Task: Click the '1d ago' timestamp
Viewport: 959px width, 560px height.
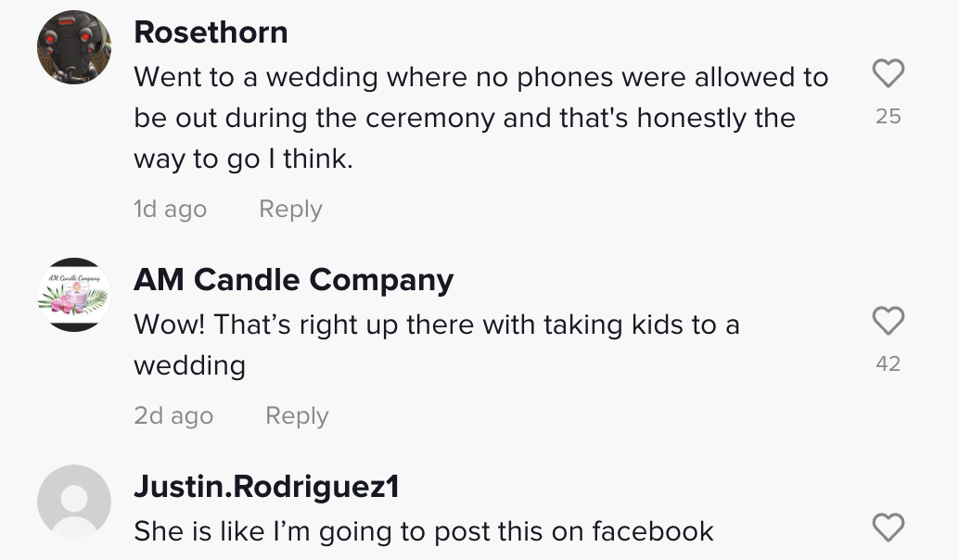Action: [170, 210]
